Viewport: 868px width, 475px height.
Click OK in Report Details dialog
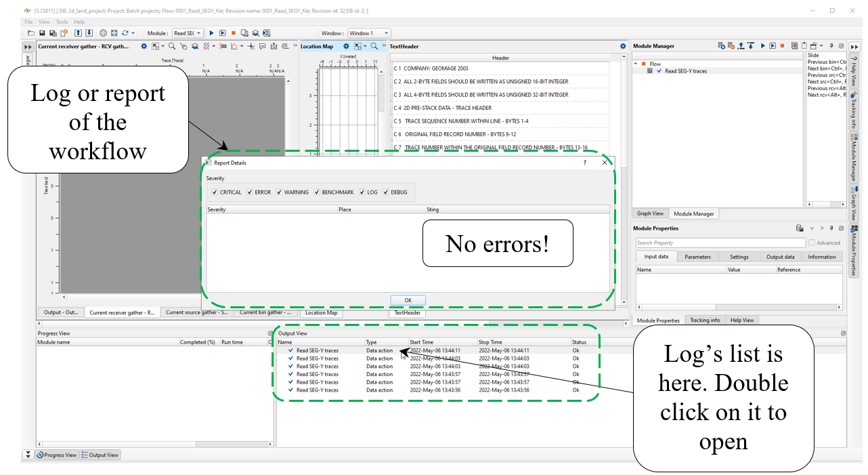pyautogui.click(x=408, y=300)
